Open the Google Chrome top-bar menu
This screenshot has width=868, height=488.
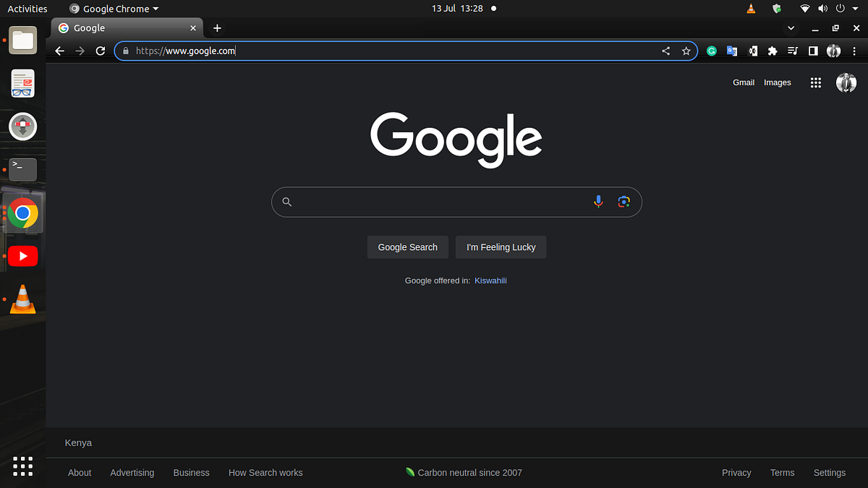point(112,8)
